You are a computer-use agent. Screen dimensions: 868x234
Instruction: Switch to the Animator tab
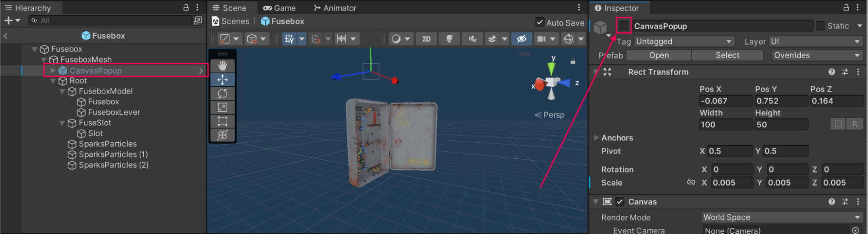[335, 8]
